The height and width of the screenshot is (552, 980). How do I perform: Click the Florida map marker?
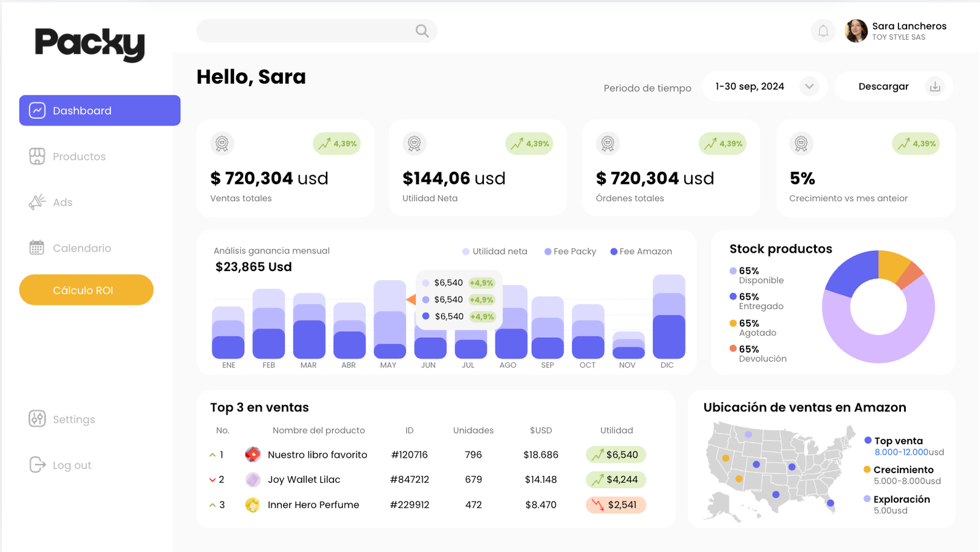831,503
